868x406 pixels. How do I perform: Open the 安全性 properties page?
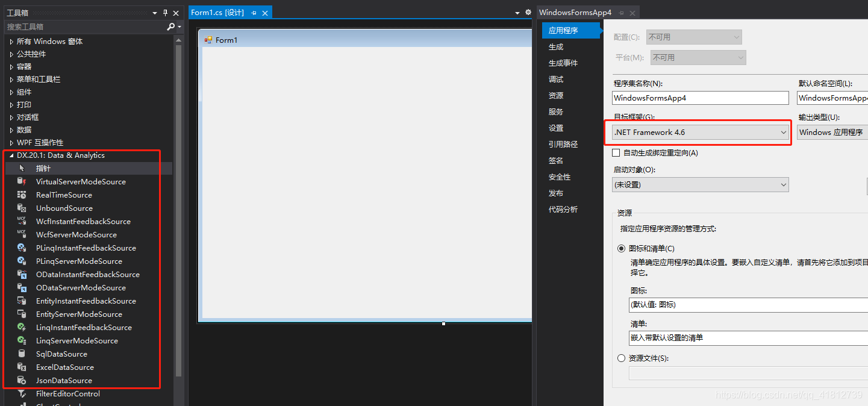pyautogui.click(x=560, y=176)
